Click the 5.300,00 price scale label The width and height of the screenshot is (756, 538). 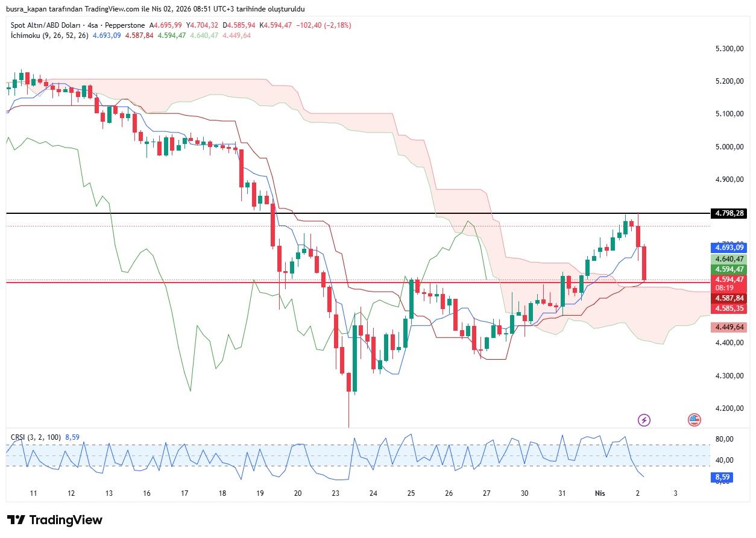tap(729, 49)
